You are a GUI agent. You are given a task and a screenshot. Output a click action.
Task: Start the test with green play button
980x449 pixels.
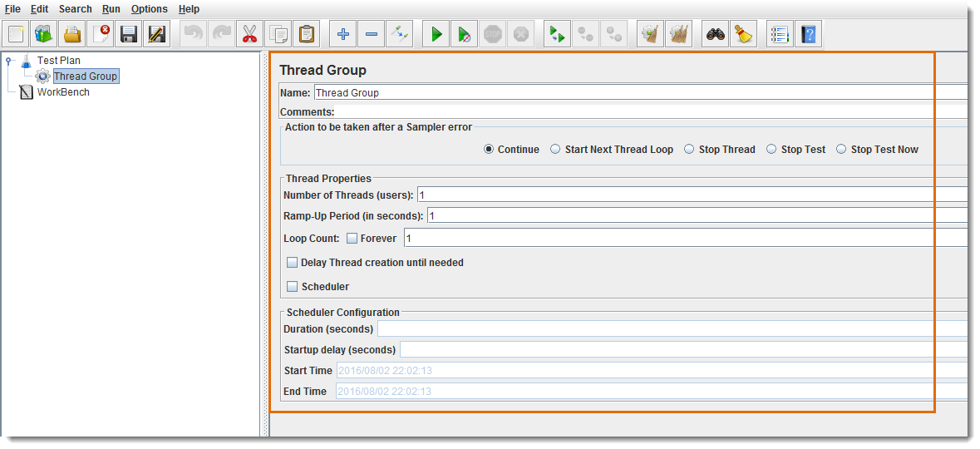(436, 35)
